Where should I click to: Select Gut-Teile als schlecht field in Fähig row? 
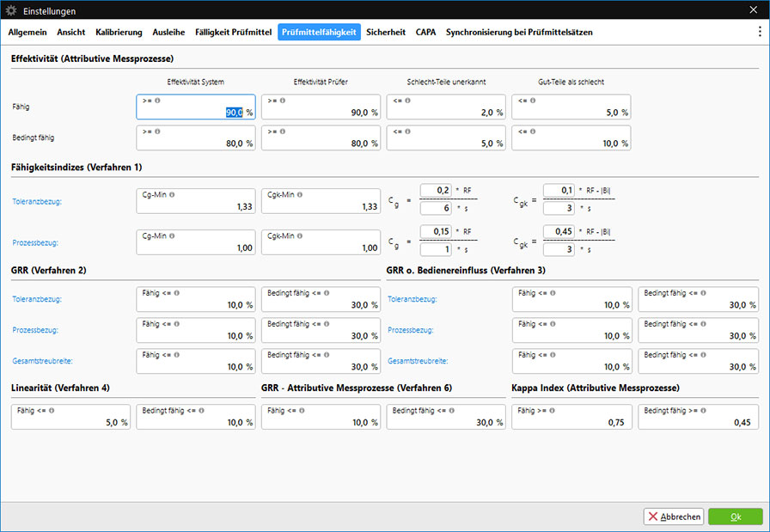coord(571,107)
